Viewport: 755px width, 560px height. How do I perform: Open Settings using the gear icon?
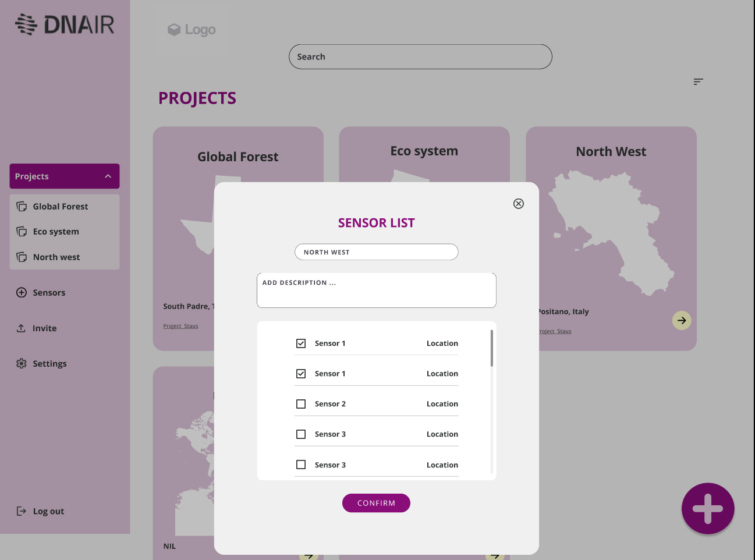click(x=22, y=364)
